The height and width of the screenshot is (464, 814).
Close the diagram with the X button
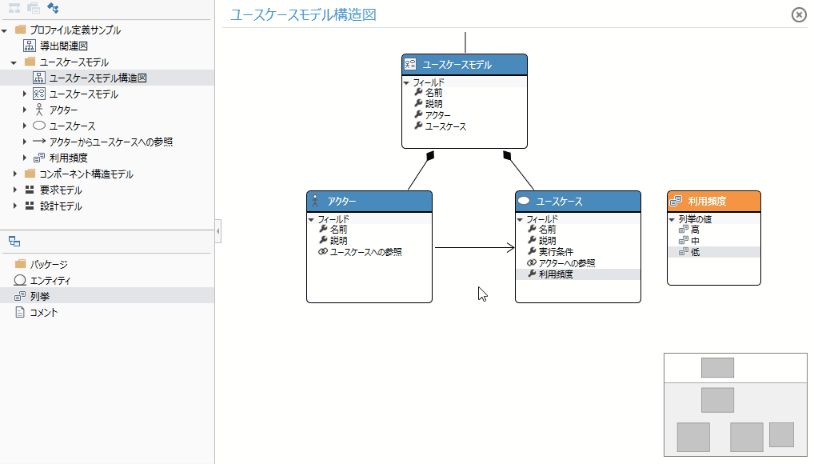click(x=798, y=14)
